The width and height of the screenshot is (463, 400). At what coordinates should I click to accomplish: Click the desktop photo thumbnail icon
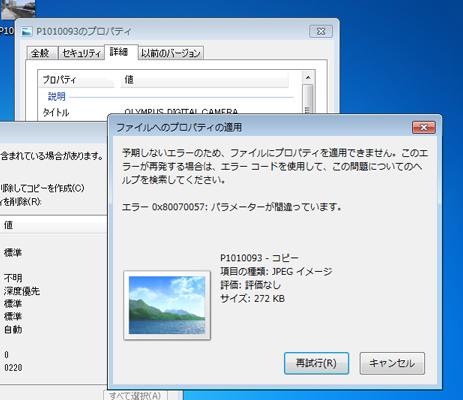click(x=18, y=9)
